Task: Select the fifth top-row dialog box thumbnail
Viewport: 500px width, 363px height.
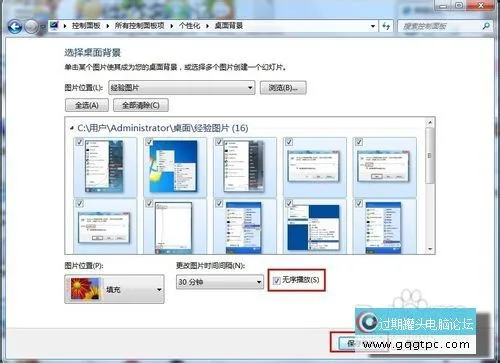Action: (x=384, y=166)
